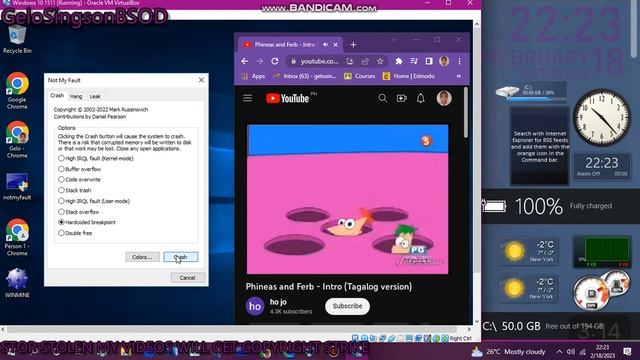The height and width of the screenshot is (360, 640).
Task: Mute the Phineas and Ferb tab audio
Action: [x=325, y=44]
